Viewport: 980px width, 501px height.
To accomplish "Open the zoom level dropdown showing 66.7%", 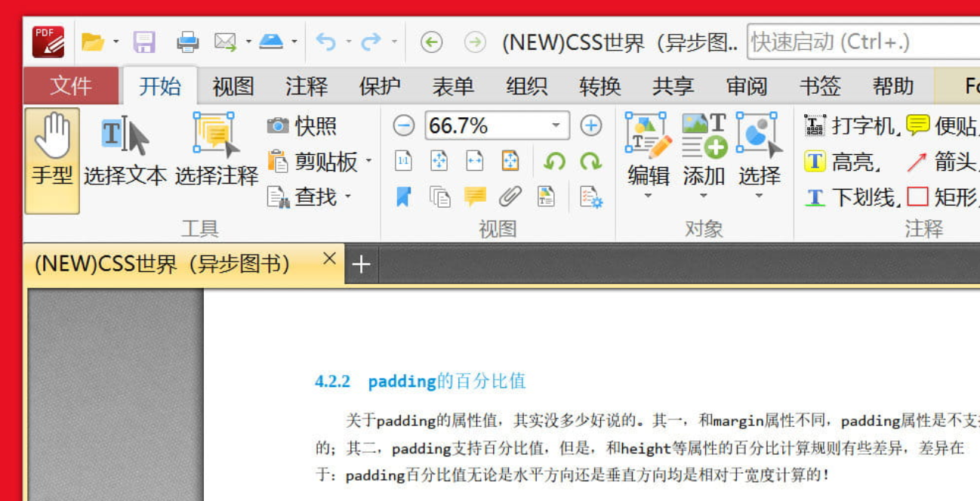I will pos(556,125).
